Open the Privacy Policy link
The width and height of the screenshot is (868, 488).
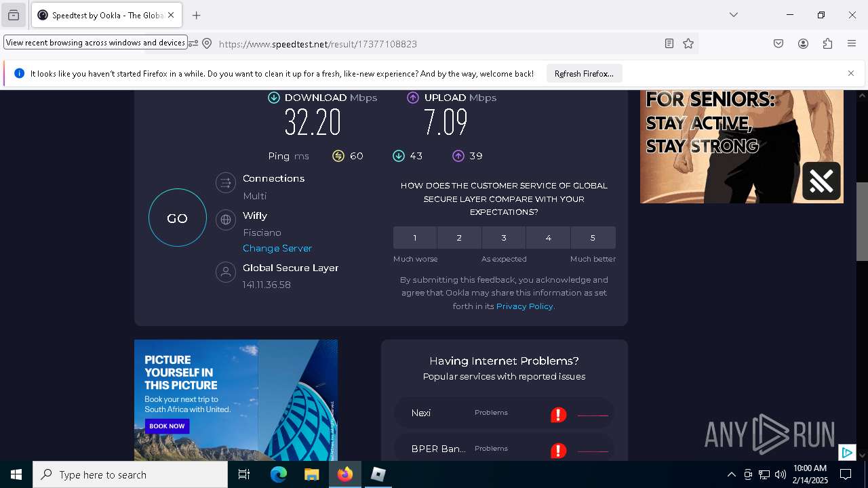(x=525, y=306)
